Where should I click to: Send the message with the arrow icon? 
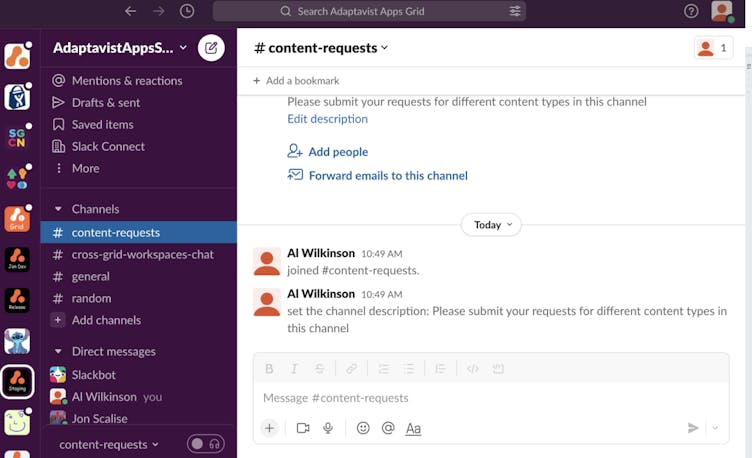click(693, 428)
